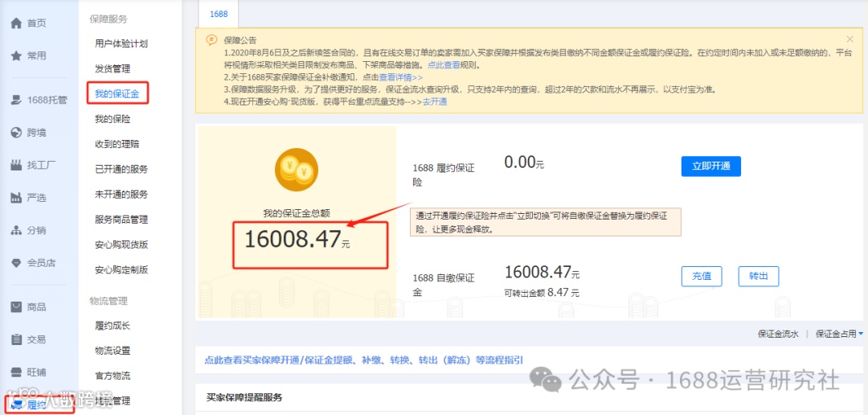The width and height of the screenshot is (868, 415).
Task: Open 物流设置 menu item
Action: tap(113, 351)
